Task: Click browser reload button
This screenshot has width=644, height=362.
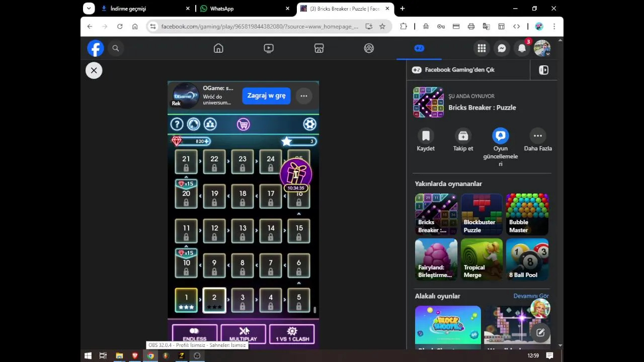Action: tap(120, 27)
